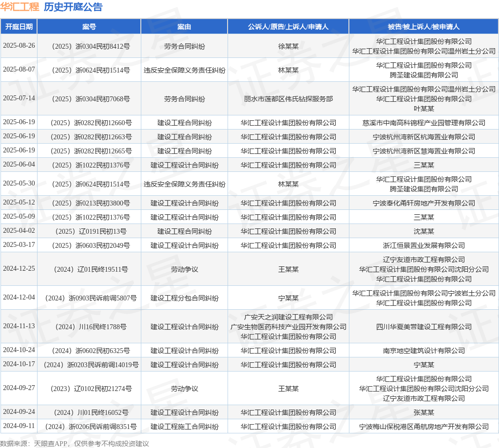Click defendant 慈溪市中南高科锦程产业园管理有限公司

pos(424,123)
